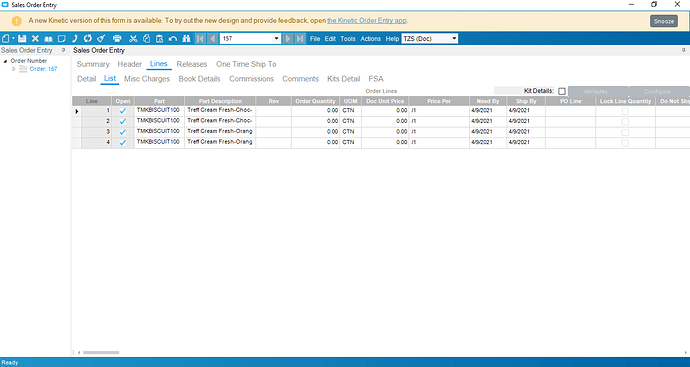Click the Paste clipboard icon
Screen dimensions: 690x367
click(159, 39)
